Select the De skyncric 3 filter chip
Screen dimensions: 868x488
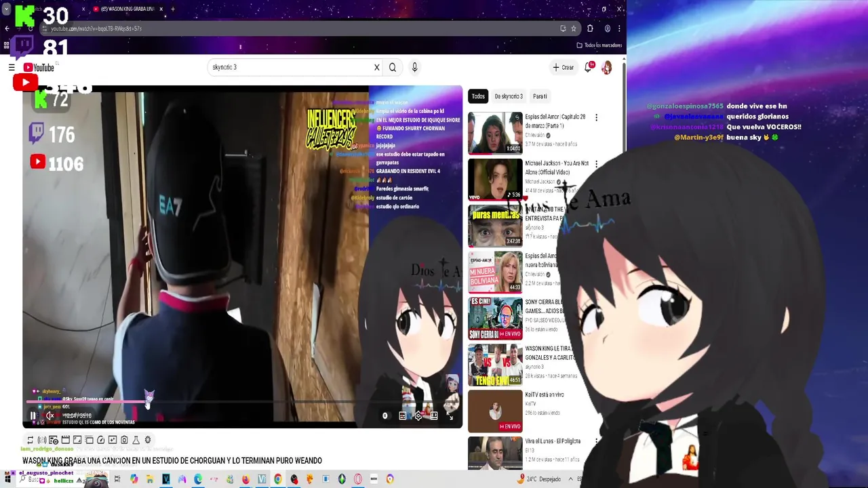click(x=509, y=96)
